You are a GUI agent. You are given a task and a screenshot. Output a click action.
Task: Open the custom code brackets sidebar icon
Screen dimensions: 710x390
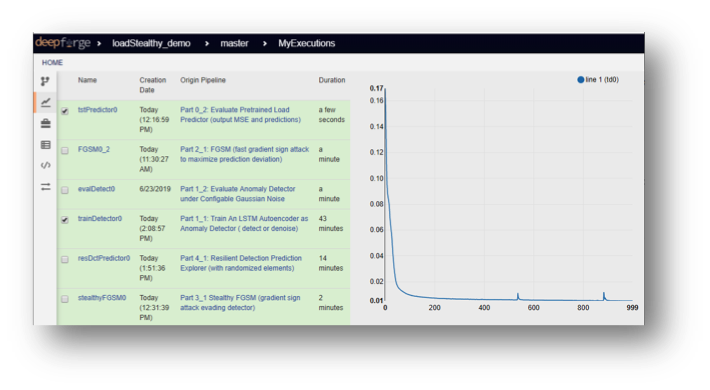click(46, 165)
